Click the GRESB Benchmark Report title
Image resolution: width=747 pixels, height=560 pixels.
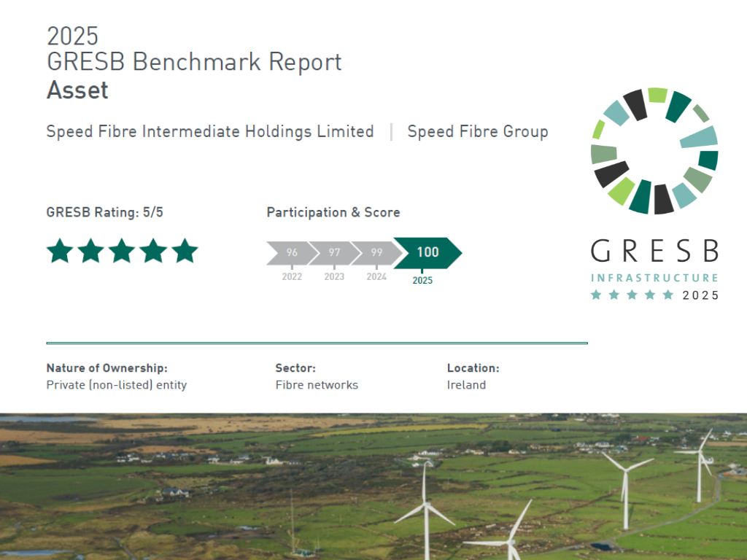[x=194, y=62]
